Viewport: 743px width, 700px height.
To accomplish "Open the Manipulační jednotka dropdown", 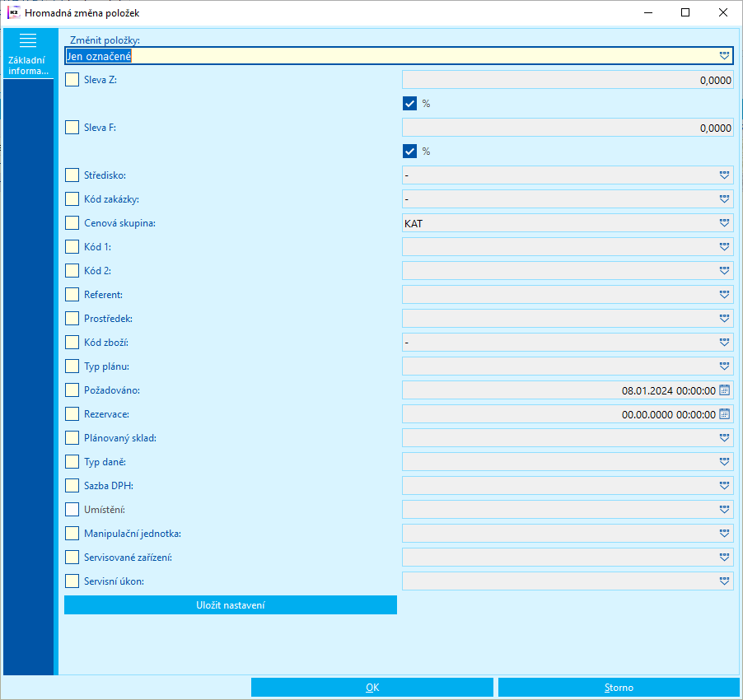I will [724, 534].
